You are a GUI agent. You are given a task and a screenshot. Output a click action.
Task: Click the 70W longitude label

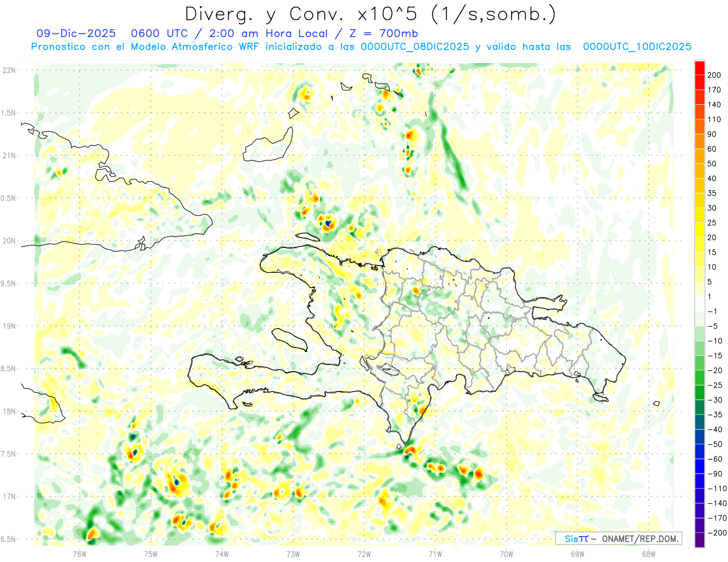[506, 554]
